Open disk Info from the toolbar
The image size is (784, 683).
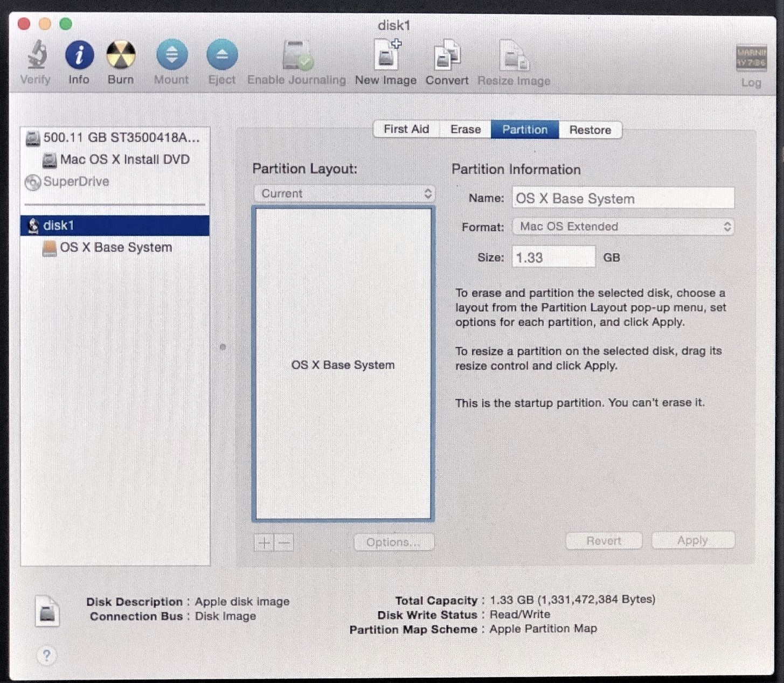79,54
